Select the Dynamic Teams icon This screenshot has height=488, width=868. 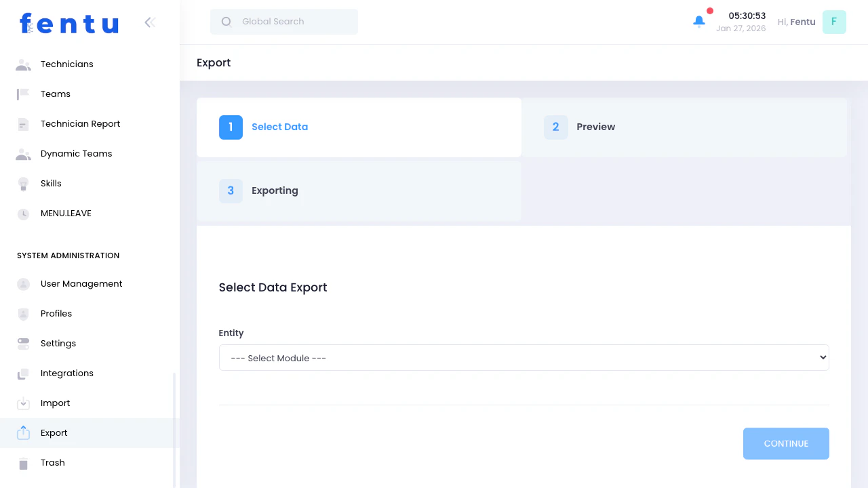[23, 153]
